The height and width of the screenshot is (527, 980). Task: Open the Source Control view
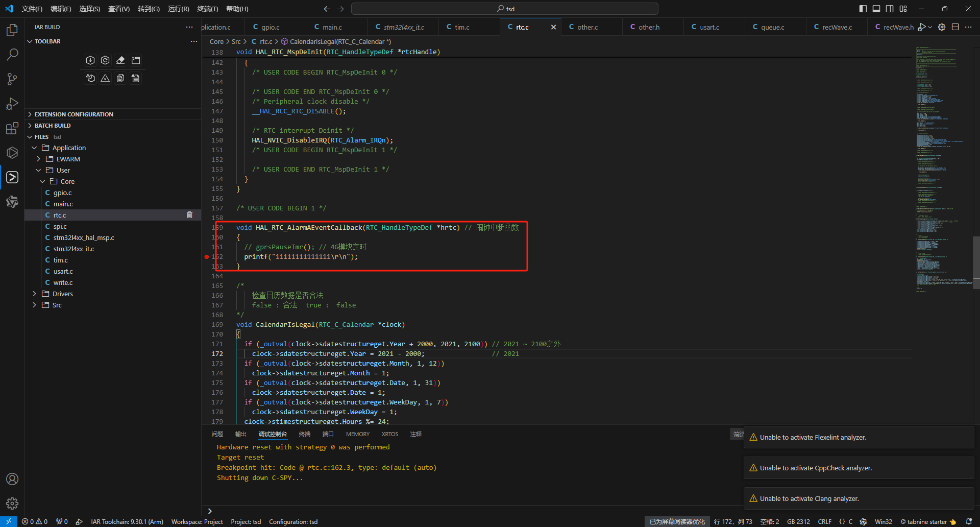pyautogui.click(x=12, y=79)
